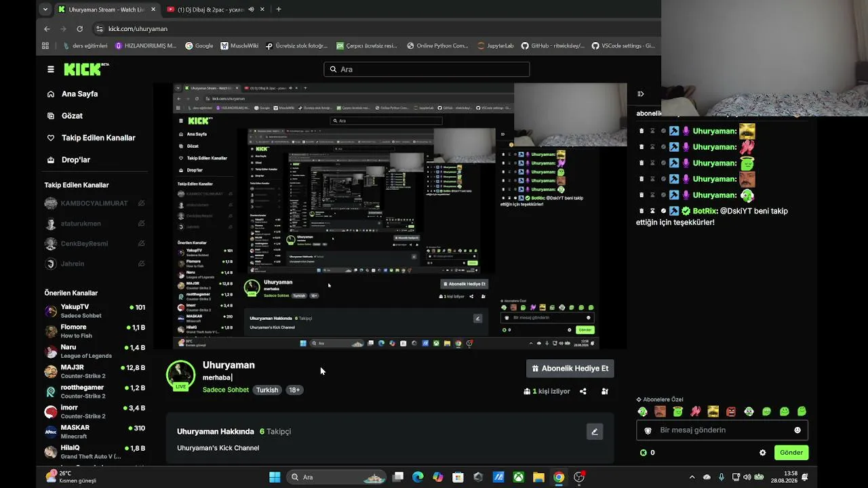The height and width of the screenshot is (488, 868).
Task: Select the pink clapping hands emote
Action: [x=695, y=411]
